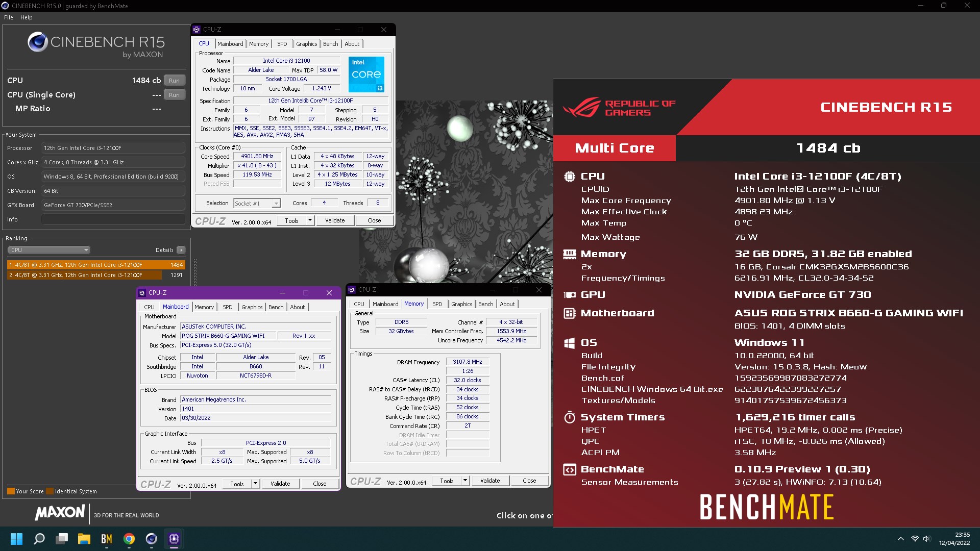Screen dimensions: 980x551
Task: Click the Motherboard icon in BenchMate panel
Action: [x=570, y=313]
